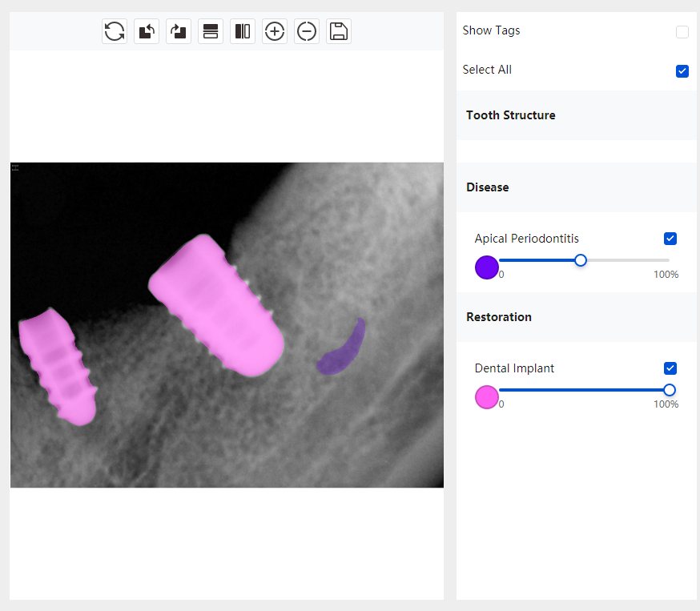Viewport: 700px width, 611px height.
Task: Click the Dental Implant opacity slider handle
Action: [670, 390]
